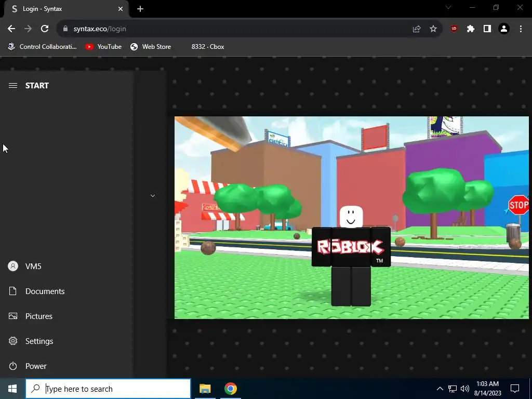532x399 pixels.
Task: Open the uBlock Origin extension
Action: point(454,29)
